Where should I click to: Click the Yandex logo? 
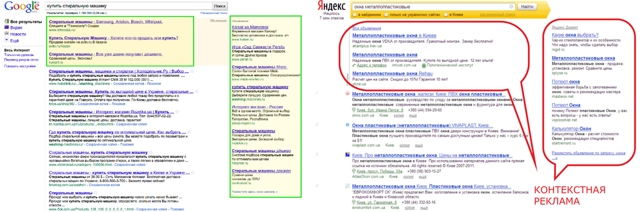coord(332,7)
